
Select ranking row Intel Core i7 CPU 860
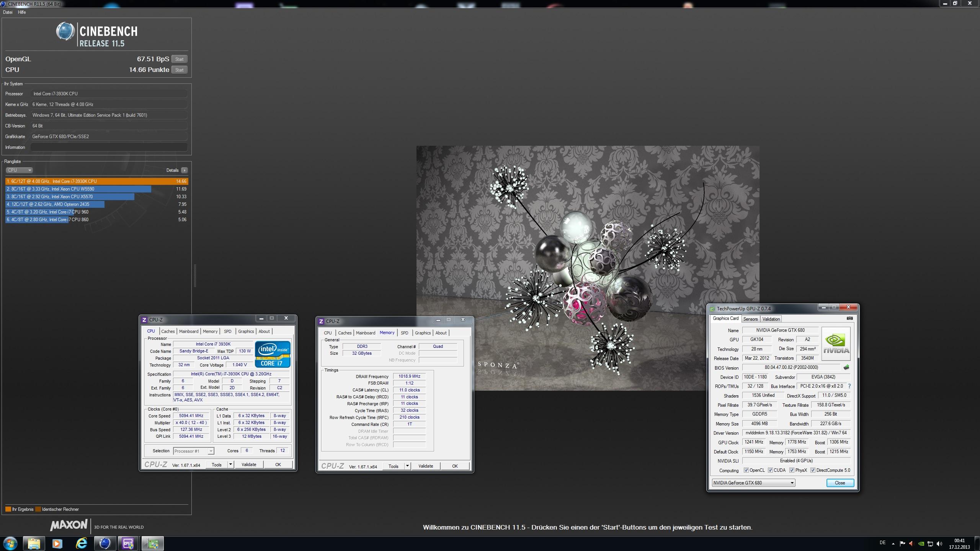coord(97,220)
